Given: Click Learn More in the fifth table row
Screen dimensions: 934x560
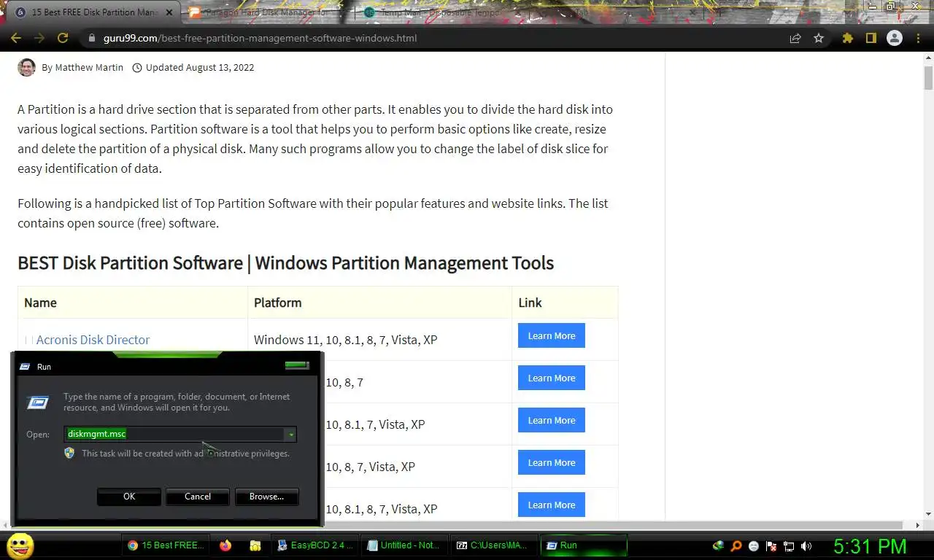Looking at the screenshot, I should tap(552, 505).
